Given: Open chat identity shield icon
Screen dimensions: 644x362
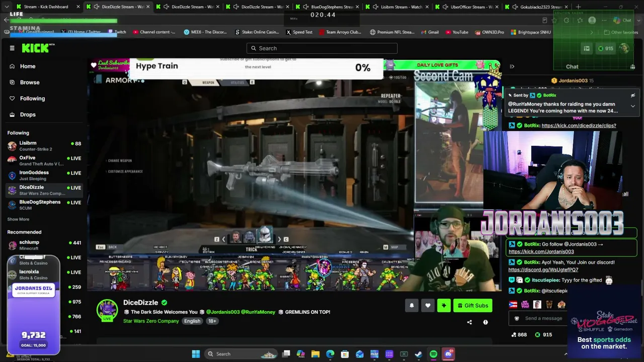Looking at the screenshot, I should tap(517, 318).
